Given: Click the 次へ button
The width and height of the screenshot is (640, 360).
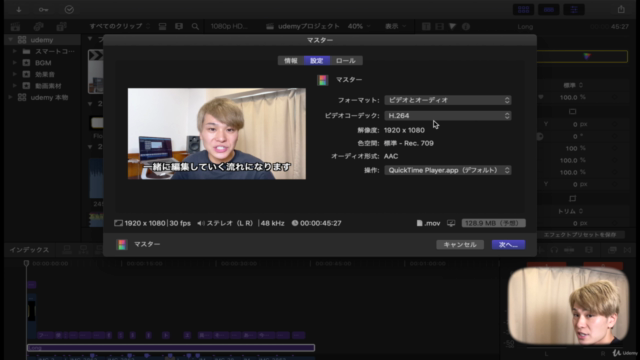Looking at the screenshot, I should point(508,244).
